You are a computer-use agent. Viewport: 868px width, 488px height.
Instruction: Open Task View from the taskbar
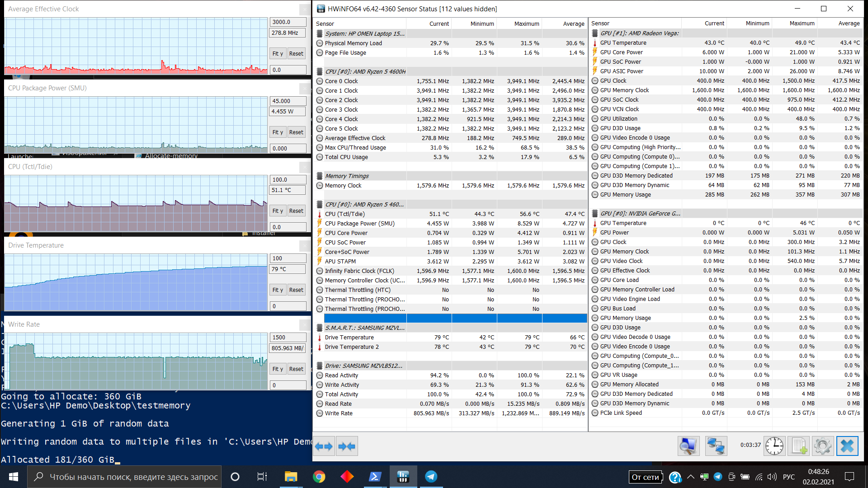click(x=262, y=477)
